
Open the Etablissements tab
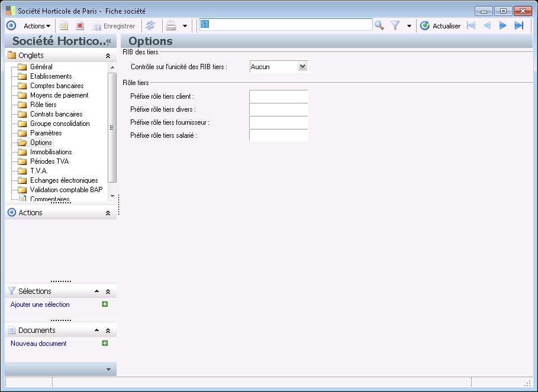pos(51,76)
